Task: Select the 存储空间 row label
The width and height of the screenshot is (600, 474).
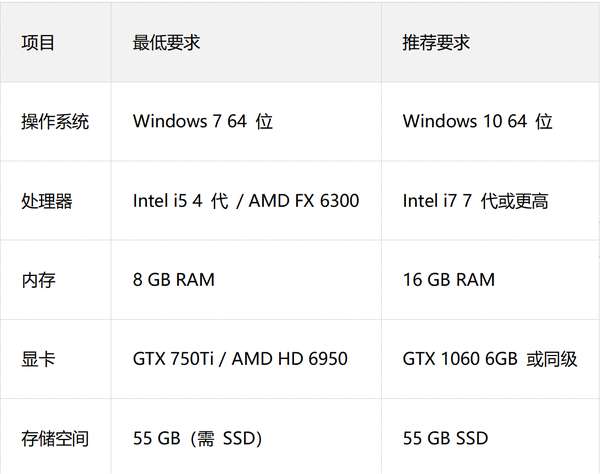Action: (55, 438)
